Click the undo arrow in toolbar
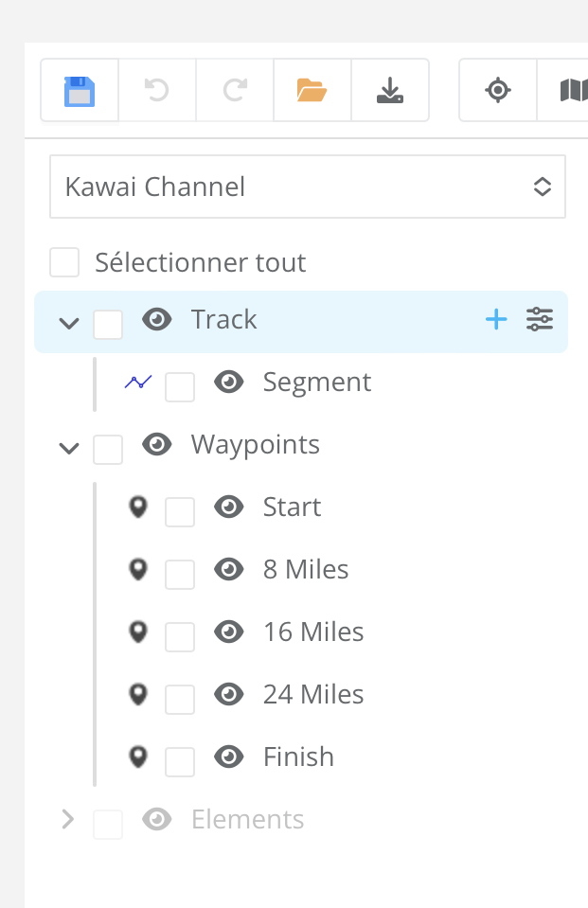Viewport: 588px width, 908px height. (x=157, y=91)
